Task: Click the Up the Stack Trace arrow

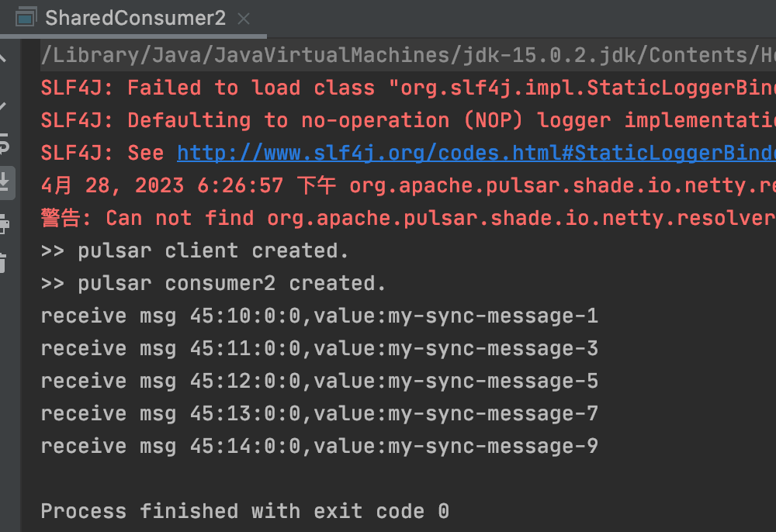Action: (2, 58)
